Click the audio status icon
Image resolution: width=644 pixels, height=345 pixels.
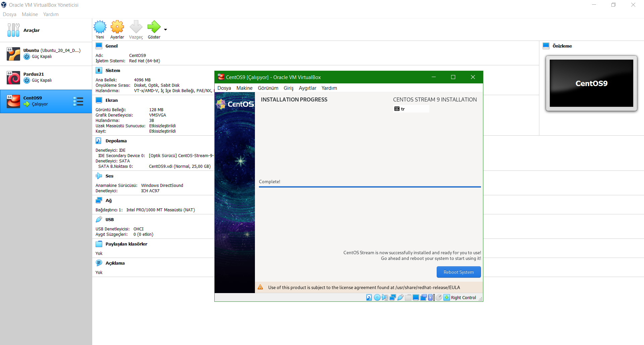(385, 297)
